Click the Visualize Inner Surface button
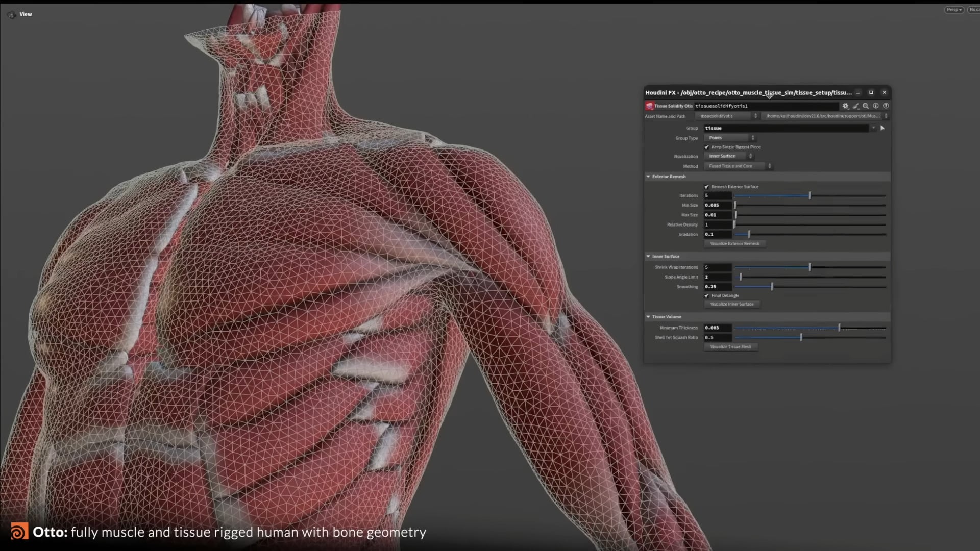 click(732, 304)
